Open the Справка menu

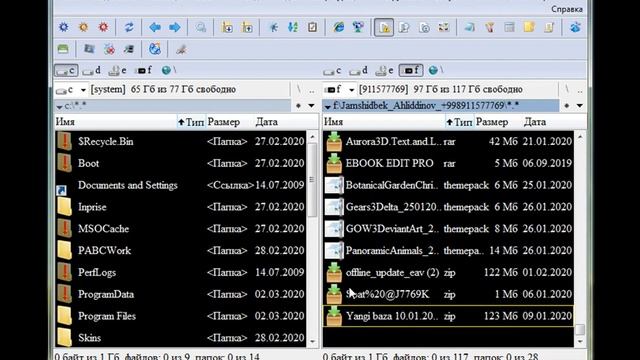pos(567,9)
